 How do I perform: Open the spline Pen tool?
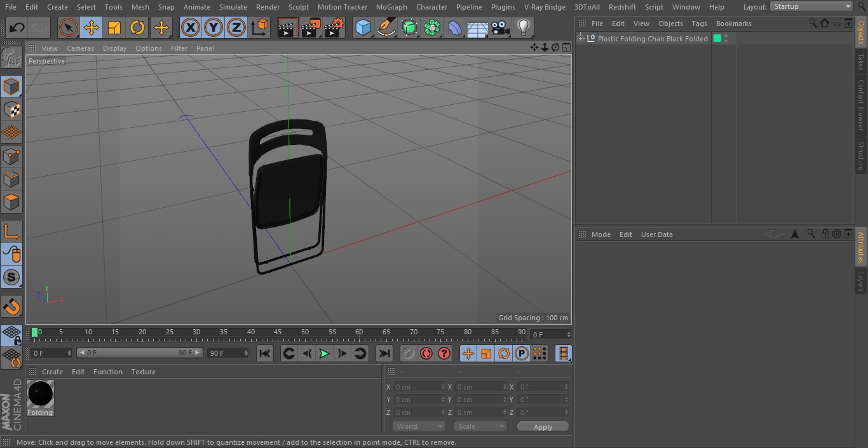pyautogui.click(x=386, y=28)
